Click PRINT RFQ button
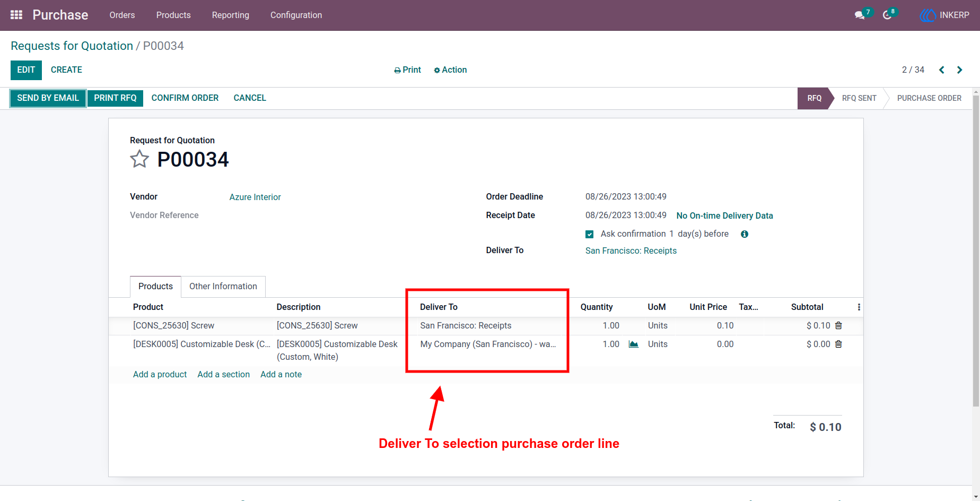Screen dimensions: 980x501 click(x=115, y=98)
